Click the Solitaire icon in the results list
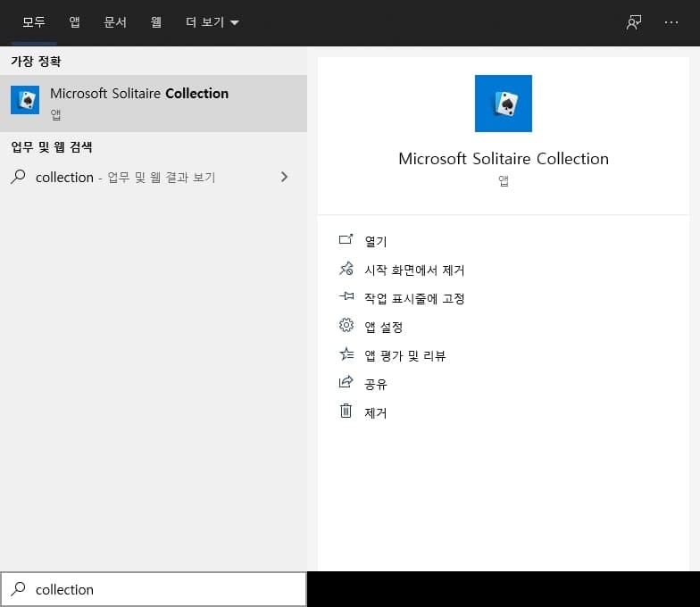Screen dimensions: 700x607 (x=25, y=100)
